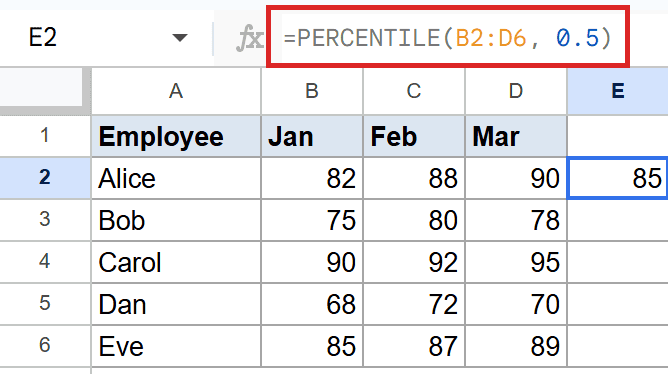Open the Name box dropdown arrow

[180, 38]
